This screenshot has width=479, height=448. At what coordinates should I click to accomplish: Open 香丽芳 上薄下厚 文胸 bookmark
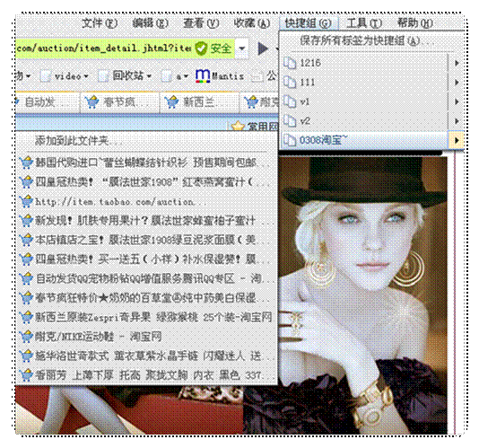click(x=146, y=375)
